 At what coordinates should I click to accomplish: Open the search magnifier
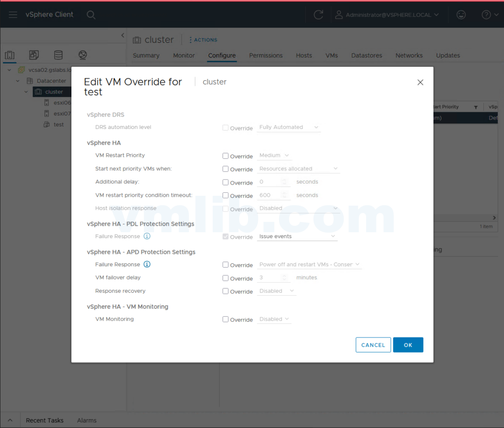click(91, 15)
